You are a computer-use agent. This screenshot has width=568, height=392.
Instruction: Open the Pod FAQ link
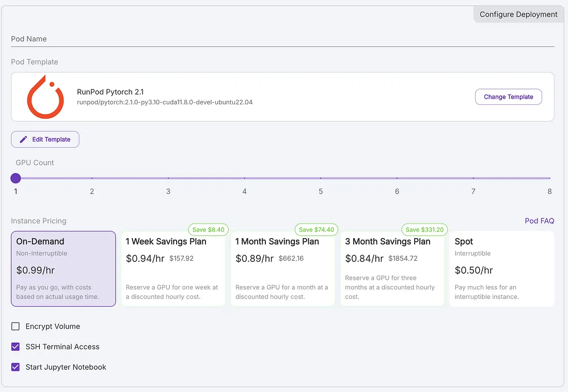(539, 221)
